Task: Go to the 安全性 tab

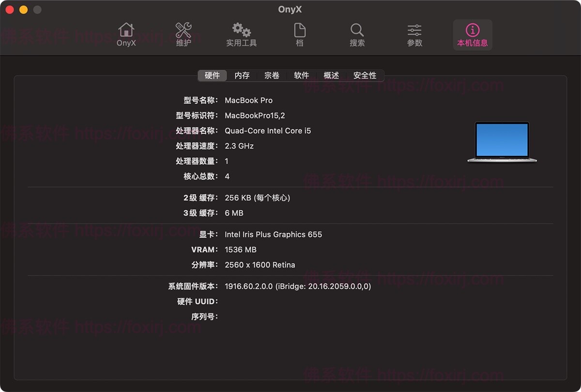Action: [x=365, y=75]
